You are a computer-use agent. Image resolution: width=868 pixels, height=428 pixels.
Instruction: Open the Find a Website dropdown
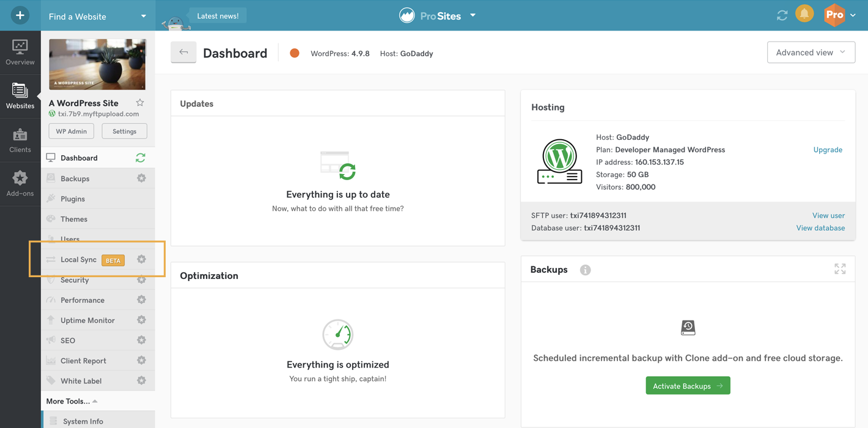tap(98, 16)
